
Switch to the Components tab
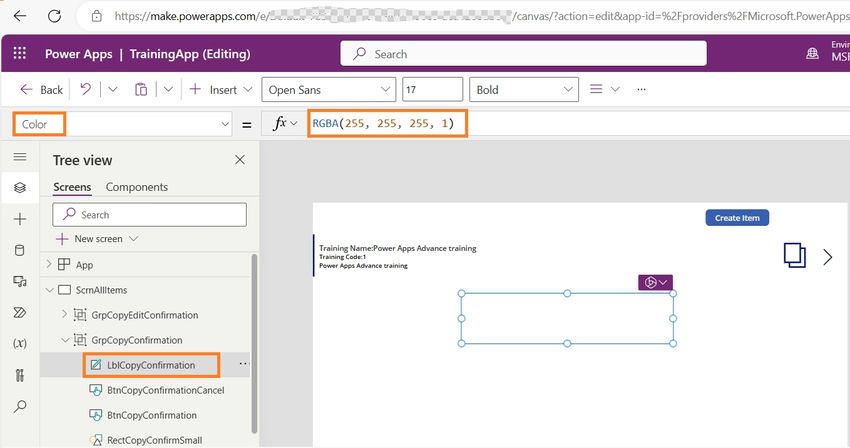(137, 187)
